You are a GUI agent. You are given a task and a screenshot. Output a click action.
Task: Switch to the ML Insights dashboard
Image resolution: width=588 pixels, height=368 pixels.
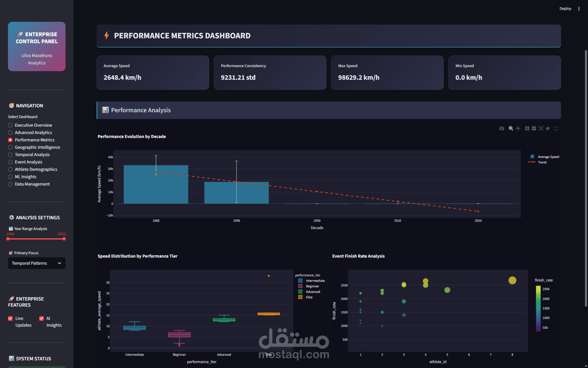click(x=10, y=177)
